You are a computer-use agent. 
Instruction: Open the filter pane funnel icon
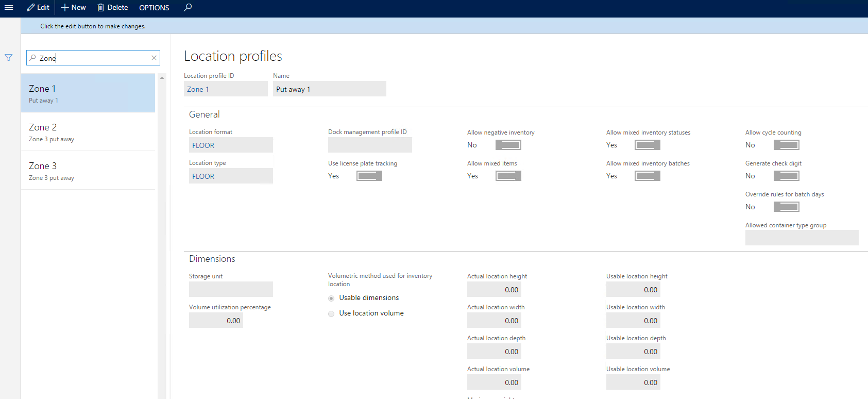click(9, 58)
